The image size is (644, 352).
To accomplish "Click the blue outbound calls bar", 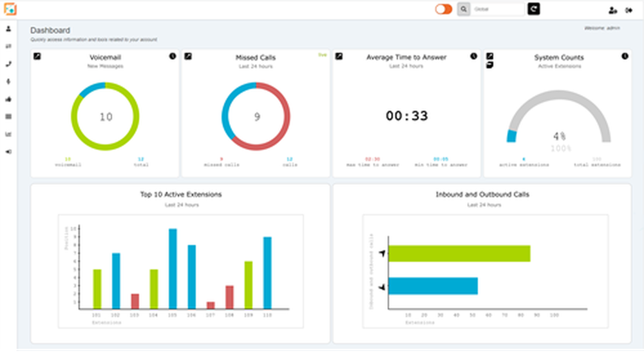I will [x=433, y=286].
